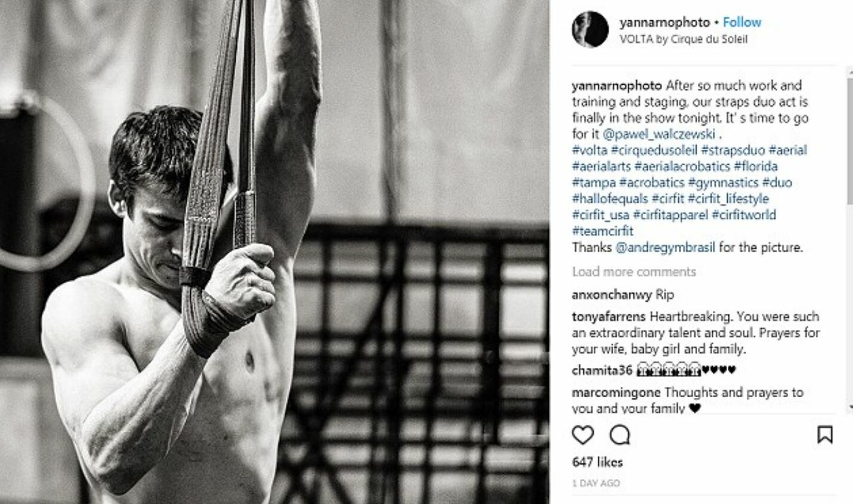Visit the #teamcirfit hashtag
The height and width of the screenshot is (504, 853).
click(x=602, y=230)
